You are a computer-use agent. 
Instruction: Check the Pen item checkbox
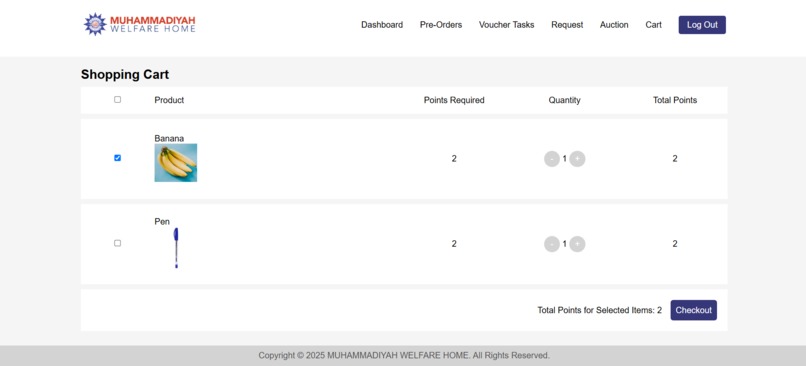point(118,243)
